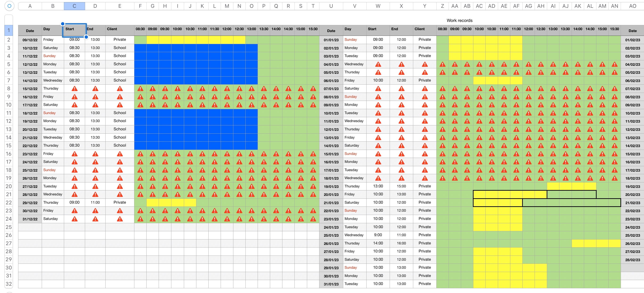Click warning icon in Start for 23/12/22
The width and height of the screenshot is (644, 293).
pos(74,154)
